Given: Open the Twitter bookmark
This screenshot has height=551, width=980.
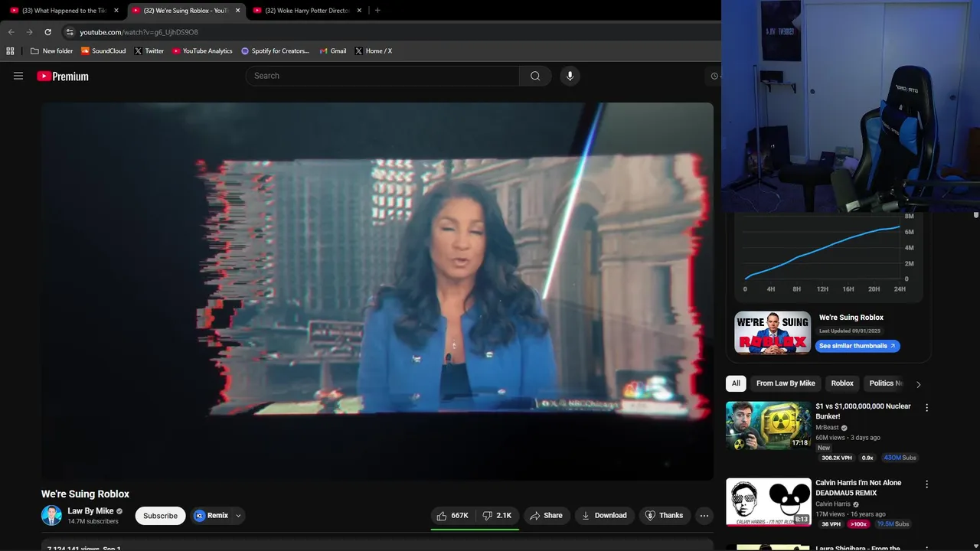Looking at the screenshot, I should [x=149, y=51].
